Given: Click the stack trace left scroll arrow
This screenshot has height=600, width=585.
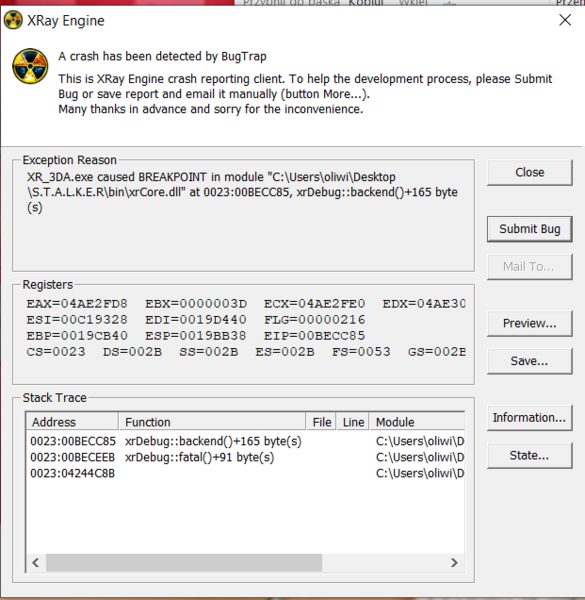Looking at the screenshot, I should (36, 562).
